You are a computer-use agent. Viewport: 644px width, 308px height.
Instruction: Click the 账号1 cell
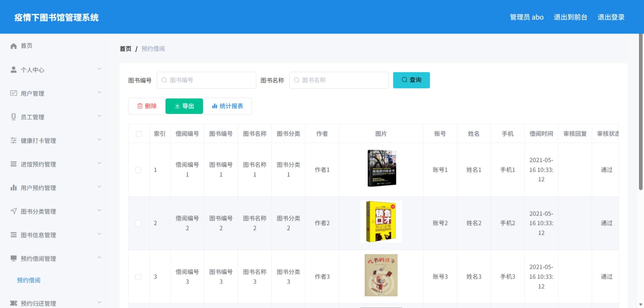click(x=440, y=170)
